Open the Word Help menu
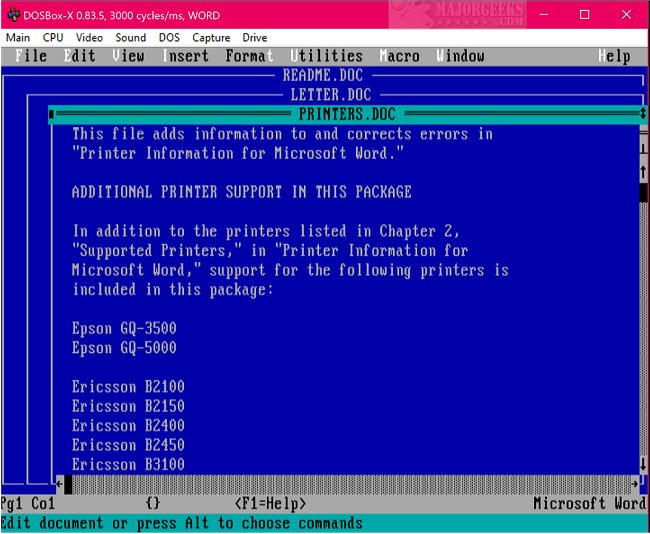 (x=615, y=56)
